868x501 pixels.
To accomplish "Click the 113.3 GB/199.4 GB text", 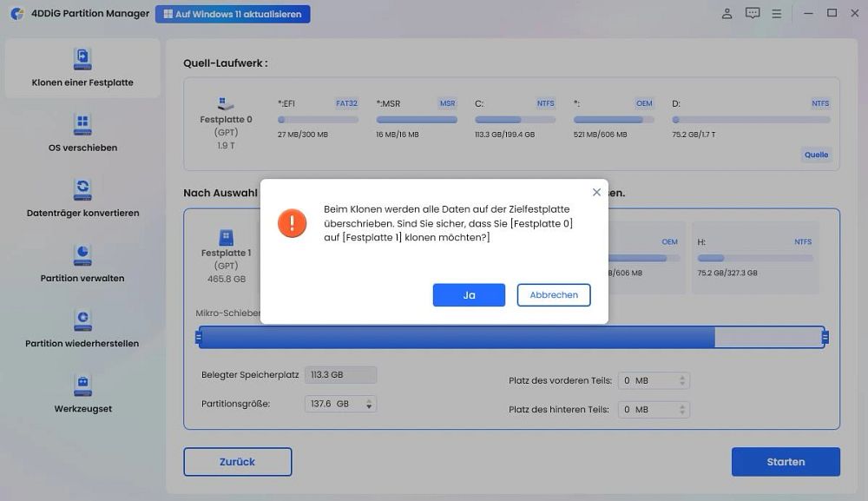I will 505,135.
